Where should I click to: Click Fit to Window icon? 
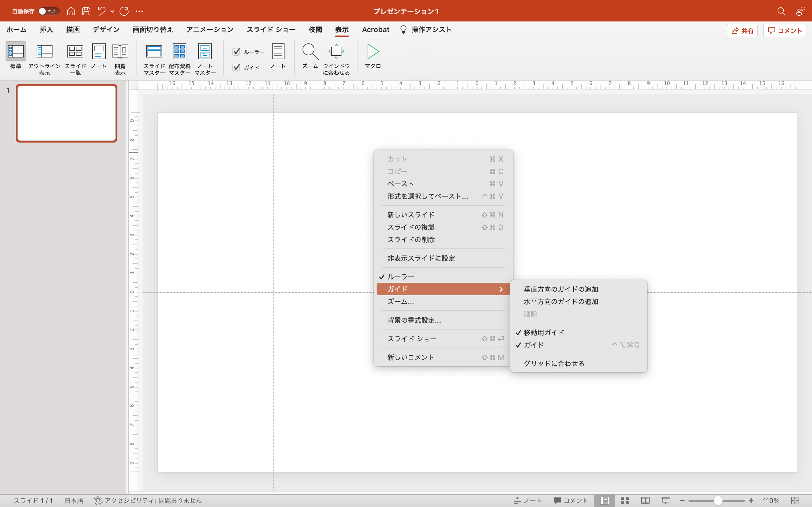[x=336, y=52]
